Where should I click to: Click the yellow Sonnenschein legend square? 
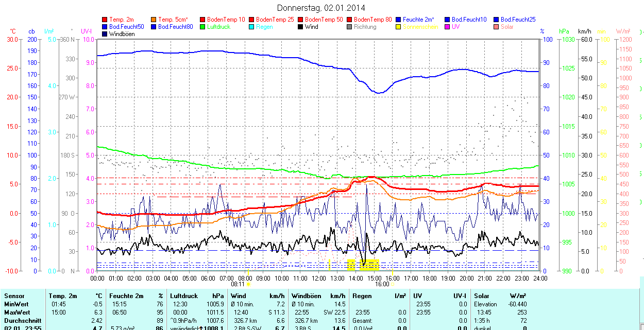(x=398, y=27)
